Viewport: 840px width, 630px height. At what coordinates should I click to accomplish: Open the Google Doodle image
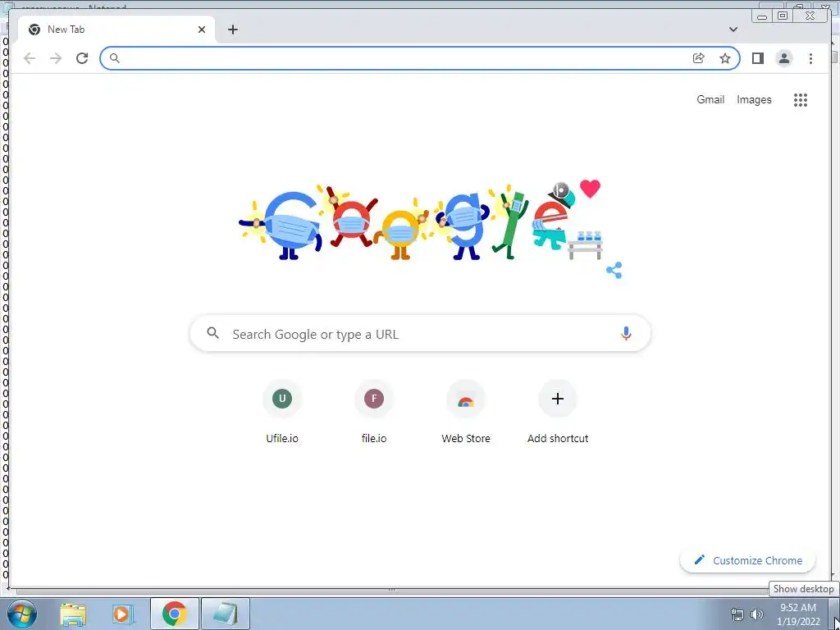click(421, 221)
